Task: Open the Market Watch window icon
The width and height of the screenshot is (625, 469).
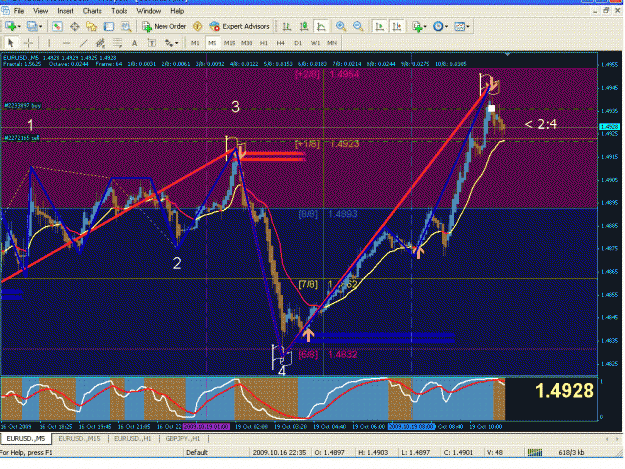Action: click(x=57, y=27)
